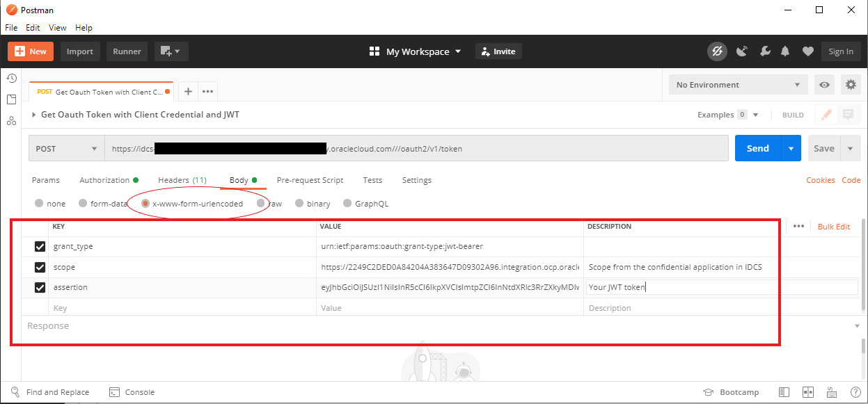This screenshot has width=868, height=404.
Task: Expand the No Environment dropdown
Action: pyautogui.click(x=738, y=85)
